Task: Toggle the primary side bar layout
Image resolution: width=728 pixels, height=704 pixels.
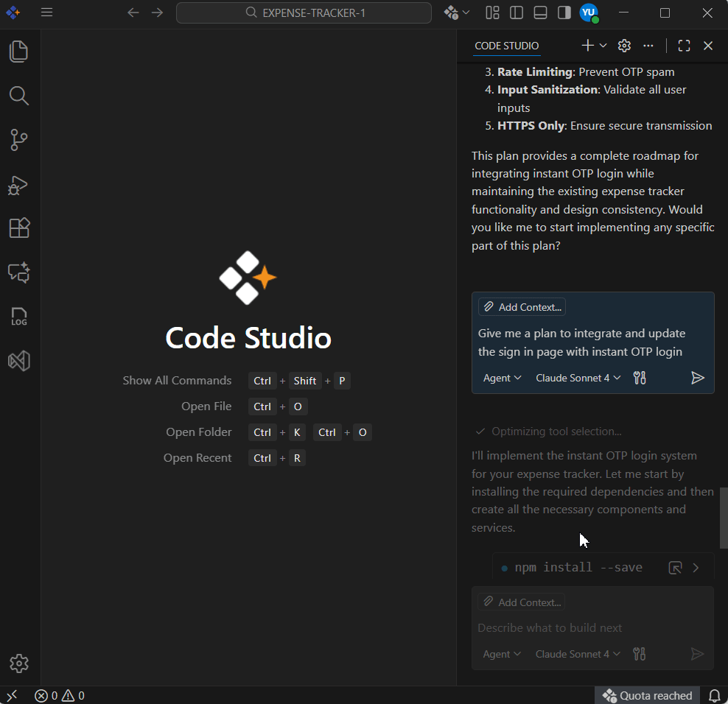Action: click(x=517, y=13)
